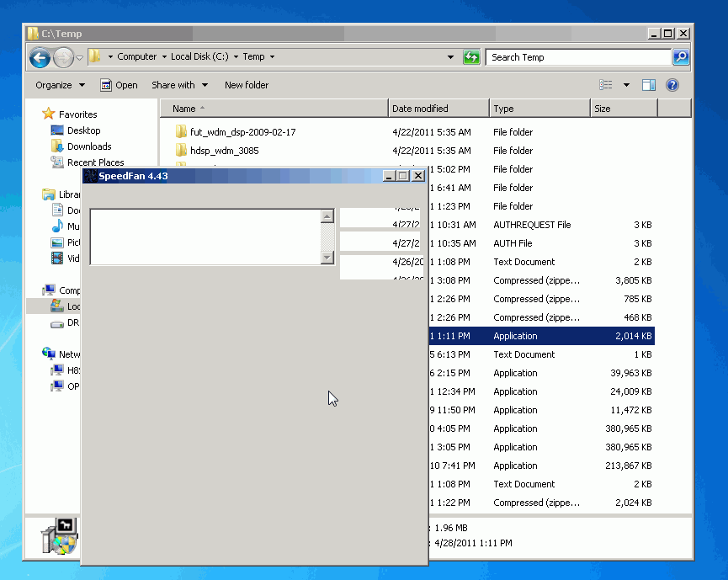
Task: Click the Change your view icon
Action: tap(605, 85)
